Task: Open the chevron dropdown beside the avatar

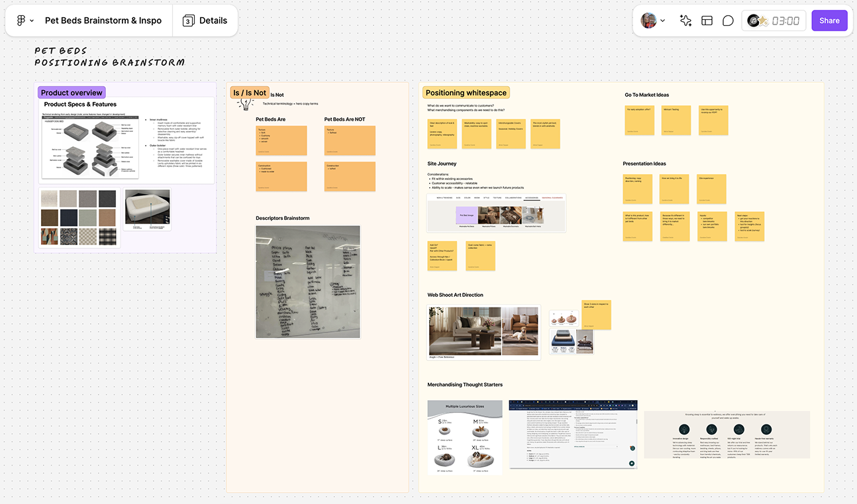Action: click(x=662, y=21)
